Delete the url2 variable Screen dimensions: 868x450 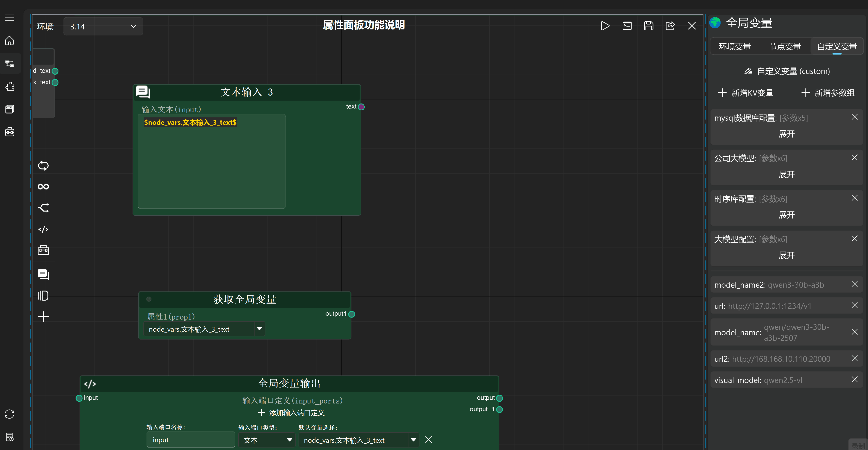[855, 358]
